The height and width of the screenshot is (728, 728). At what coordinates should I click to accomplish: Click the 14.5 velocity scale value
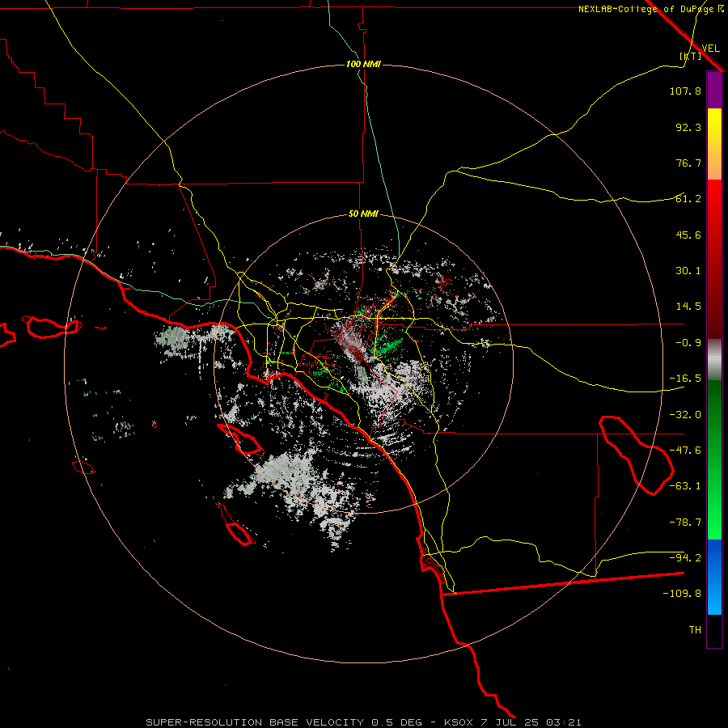(x=688, y=307)
